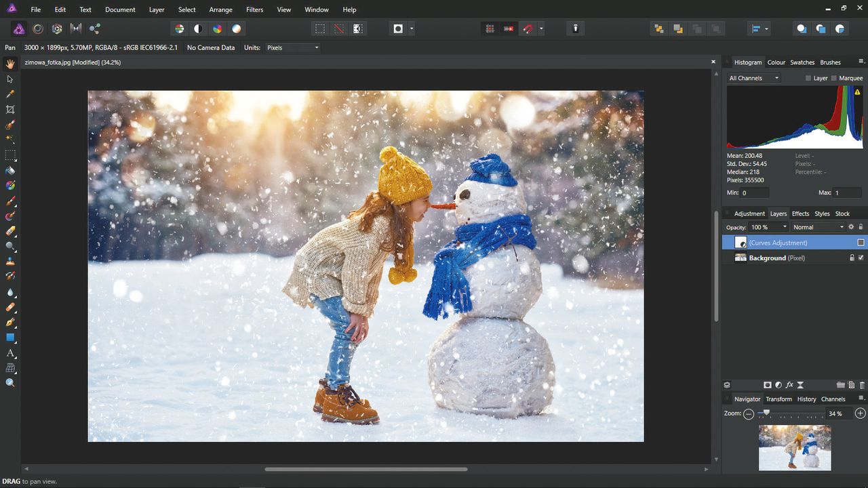Select the Crop tool
This screenshot has height=488, width=868.
[10, 110]
